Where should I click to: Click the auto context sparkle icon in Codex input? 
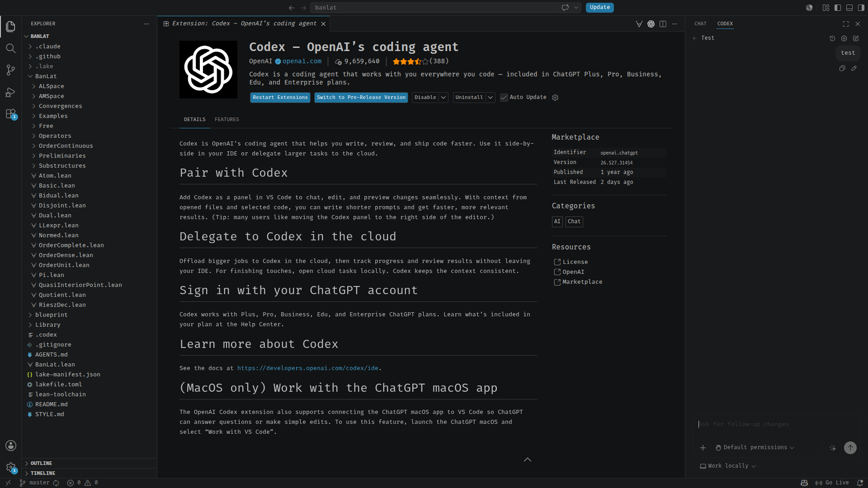coord(833,448)
